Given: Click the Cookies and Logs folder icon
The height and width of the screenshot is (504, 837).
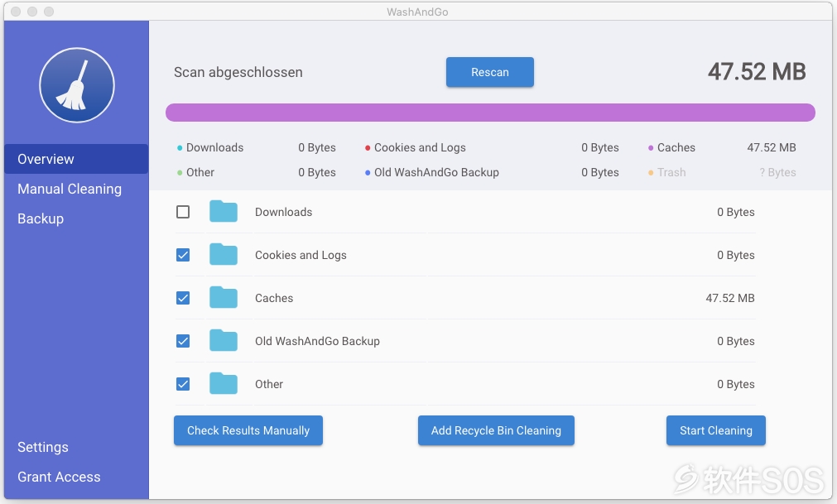Looking at the screenshot, I should coord(224,254).
